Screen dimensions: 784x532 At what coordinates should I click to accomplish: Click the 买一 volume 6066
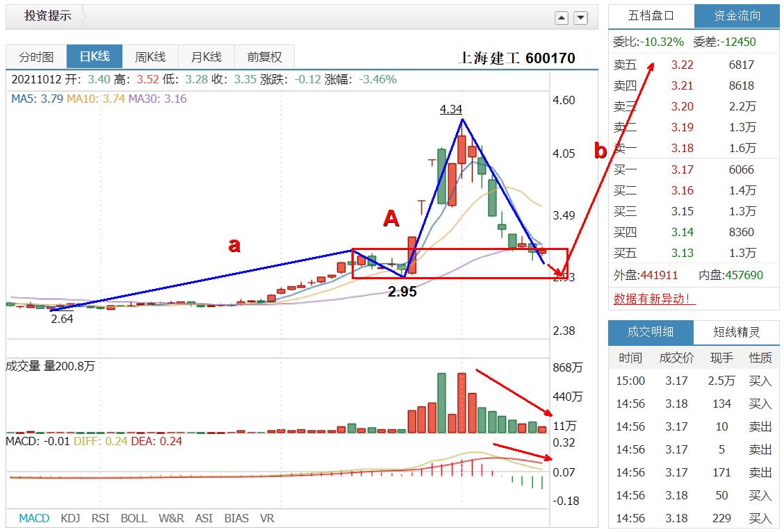click(x=741, y=170)
